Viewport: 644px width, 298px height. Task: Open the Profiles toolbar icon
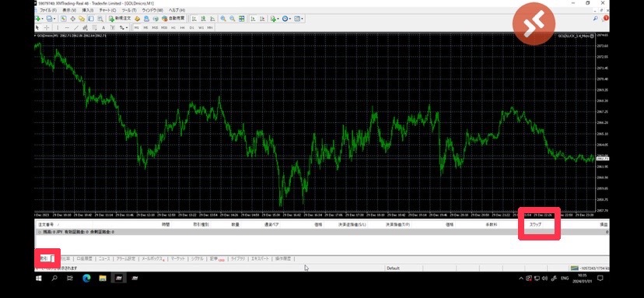(x=49, y=19)
